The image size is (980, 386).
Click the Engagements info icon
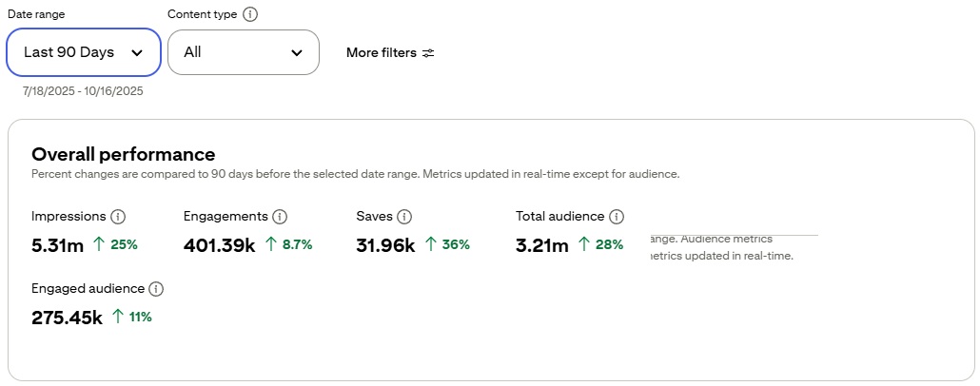280,217
